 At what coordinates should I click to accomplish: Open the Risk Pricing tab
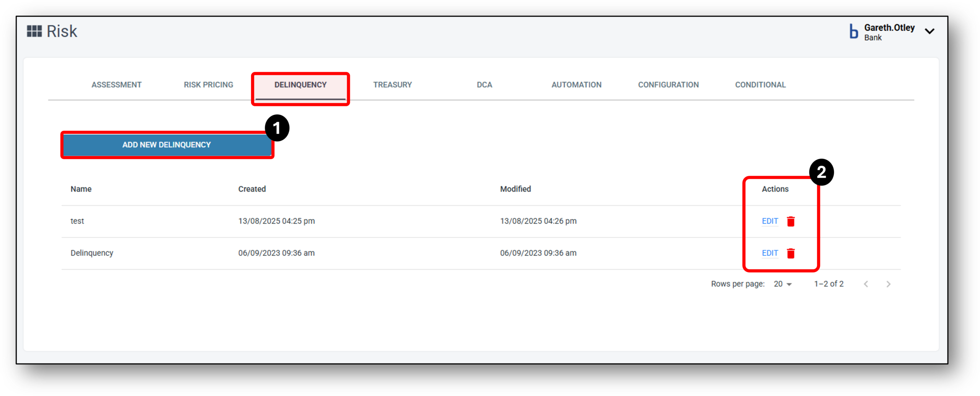[208, 85]
